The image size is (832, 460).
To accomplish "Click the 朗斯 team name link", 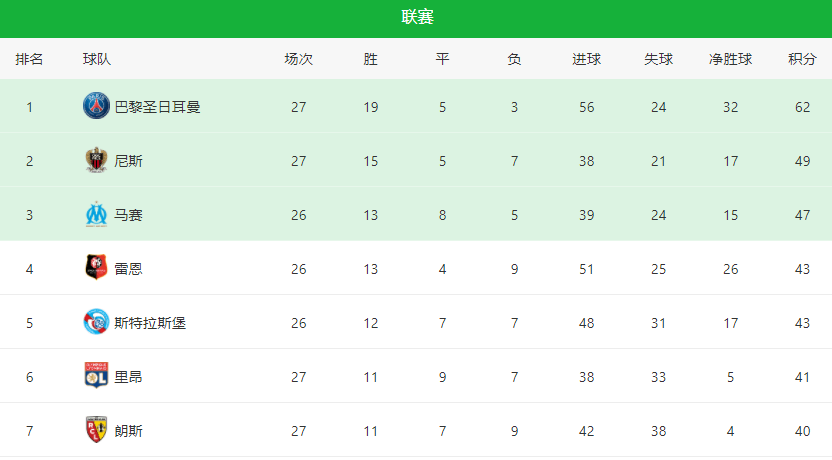I will pos(128,431).
